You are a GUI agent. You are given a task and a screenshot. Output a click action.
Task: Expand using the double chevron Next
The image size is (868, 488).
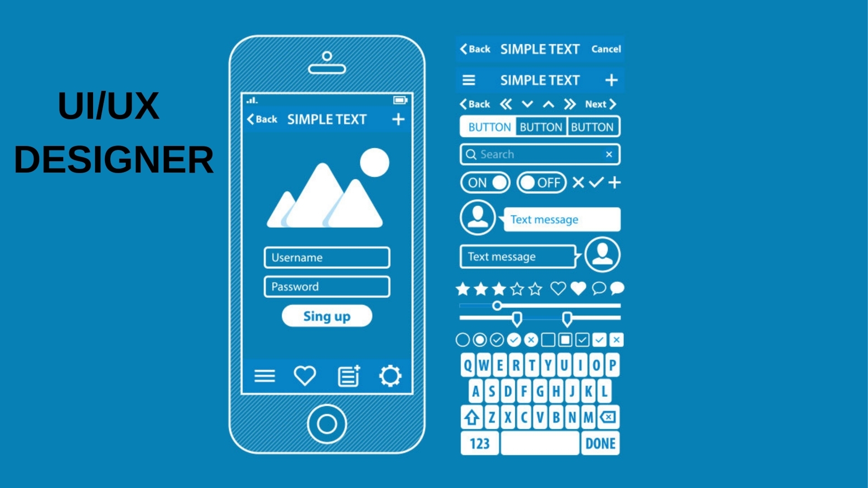click(x=568, y=104)
